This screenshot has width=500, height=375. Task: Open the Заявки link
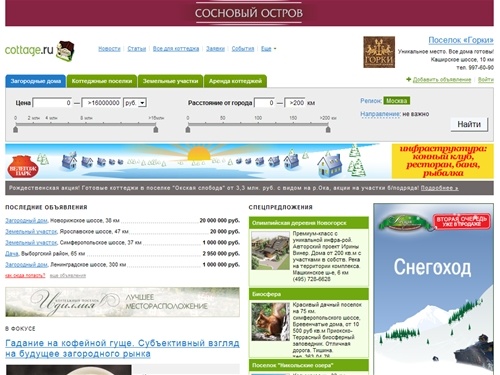click(215, 49)
